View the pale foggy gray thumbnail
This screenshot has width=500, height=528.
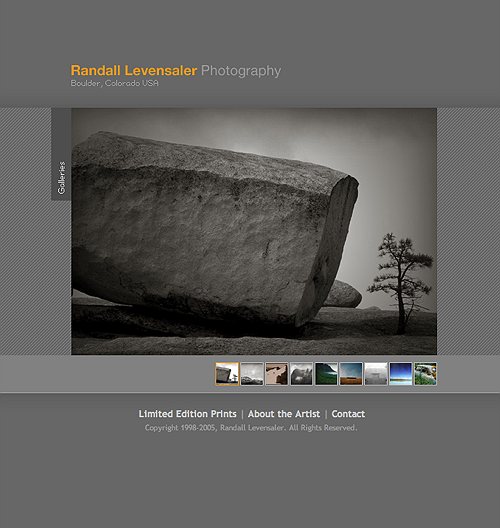click(x=376, y=374)
